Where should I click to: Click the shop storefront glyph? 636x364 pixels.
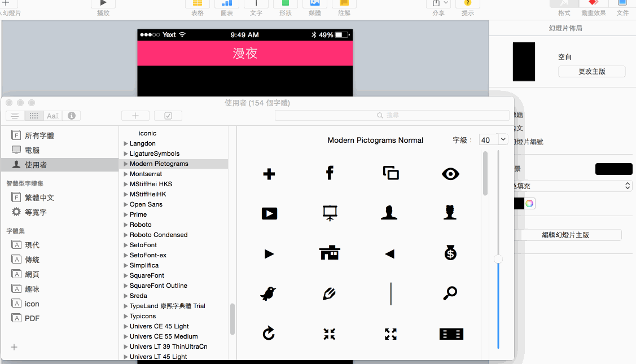(x=330, y=252)
